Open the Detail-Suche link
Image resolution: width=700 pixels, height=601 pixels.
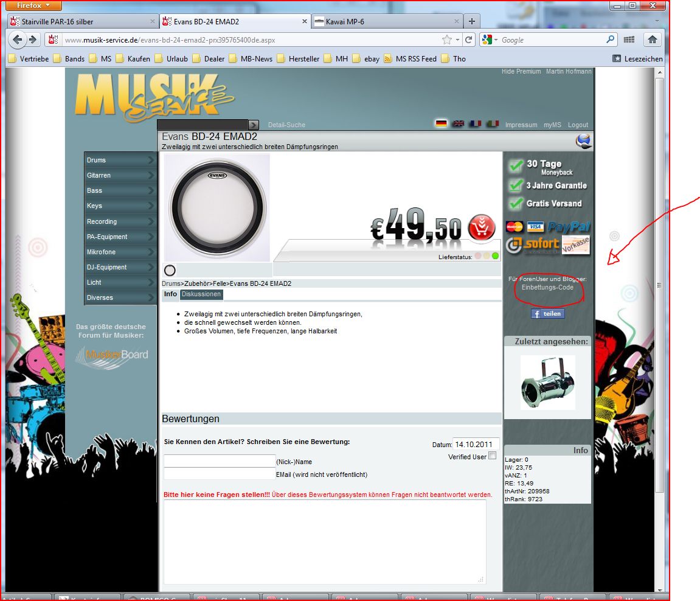286,125
